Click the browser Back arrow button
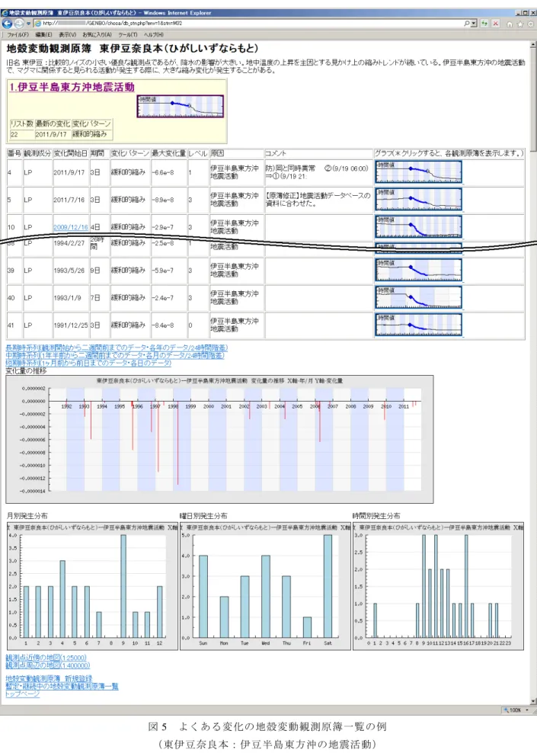Image resolution: width=537 pixels, height=756 pixels. click(x=7, y=23)
